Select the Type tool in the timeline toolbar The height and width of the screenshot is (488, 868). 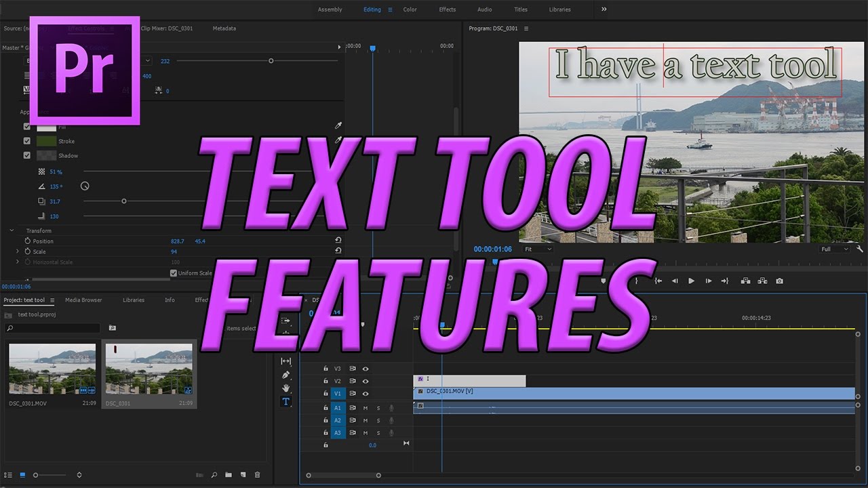click(x=285, y=401)
